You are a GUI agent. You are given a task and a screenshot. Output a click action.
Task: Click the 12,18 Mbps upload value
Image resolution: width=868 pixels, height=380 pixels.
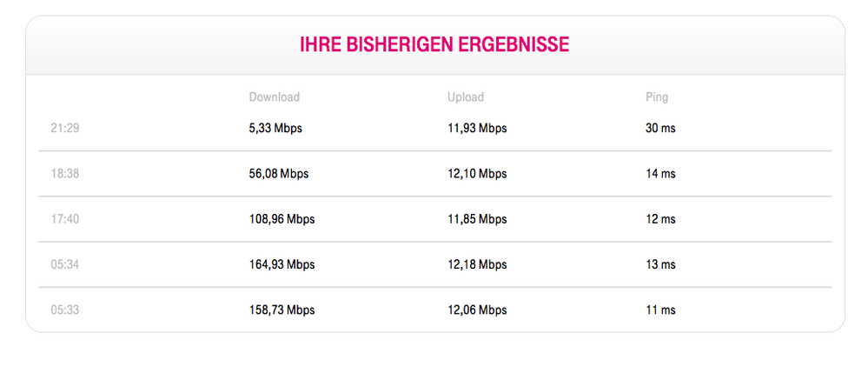point(477,264)
